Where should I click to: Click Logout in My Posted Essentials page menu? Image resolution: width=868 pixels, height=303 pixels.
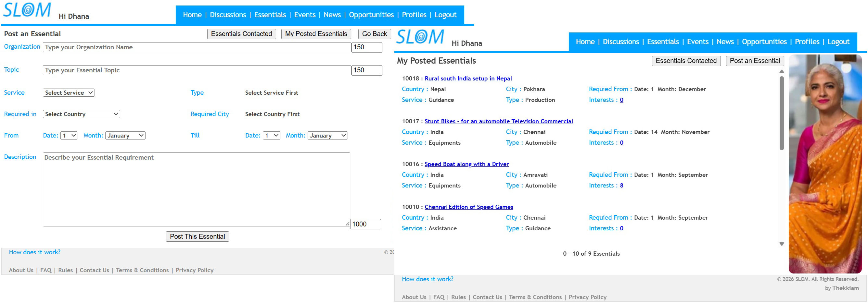[838, 42]
